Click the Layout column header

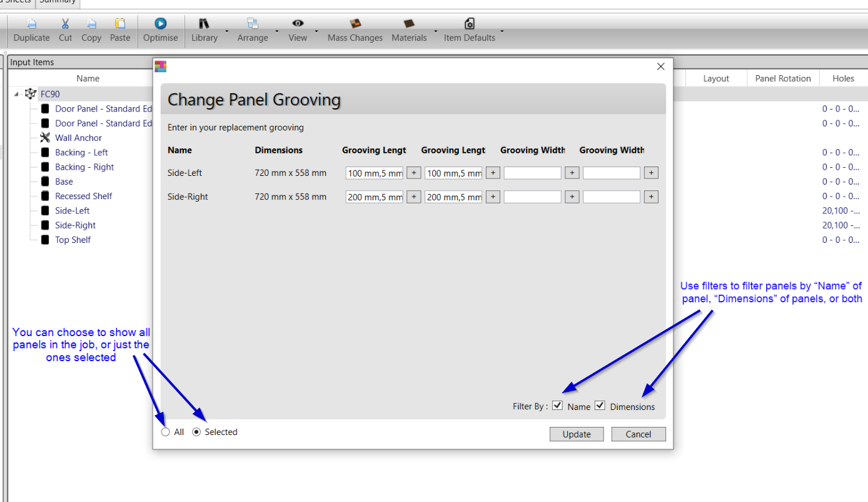click(x=716, y=78)
